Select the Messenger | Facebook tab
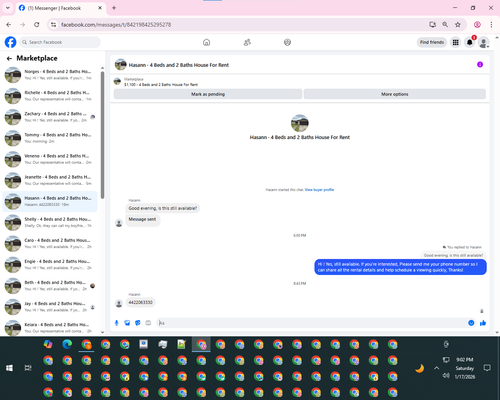This screenshot has height=400, width=500. [x=60, y=8]
